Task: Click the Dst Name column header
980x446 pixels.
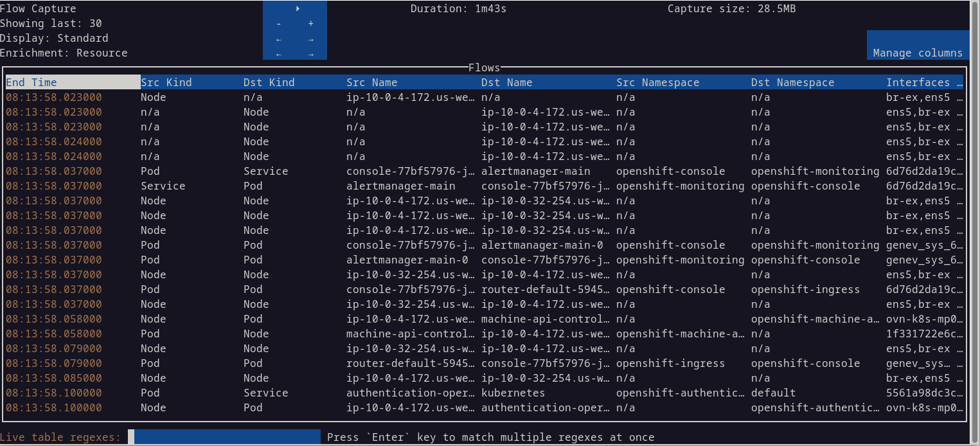Action: [x=506, y=82]
